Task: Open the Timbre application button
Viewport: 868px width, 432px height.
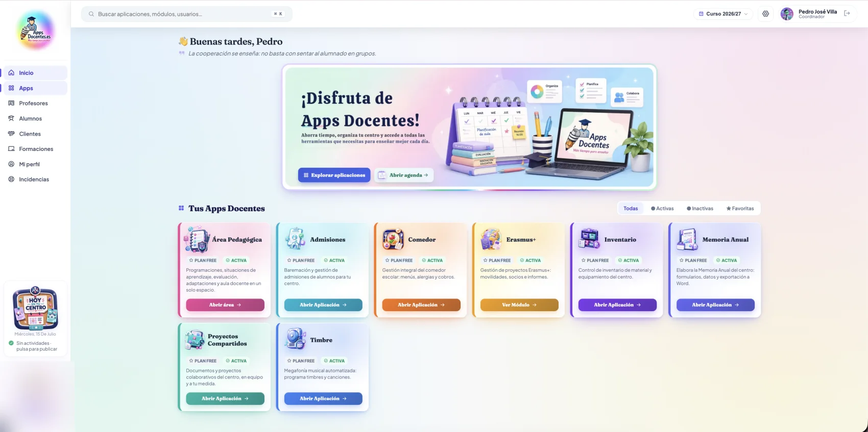Action: click(x=323, y=399)
